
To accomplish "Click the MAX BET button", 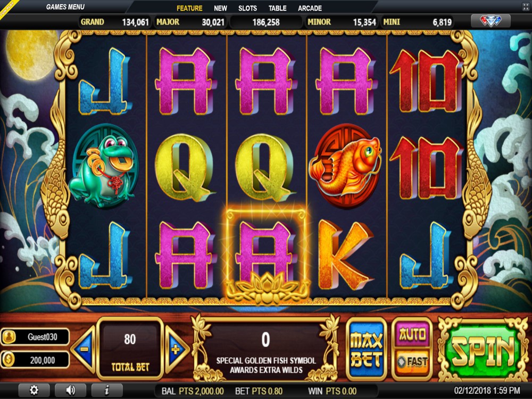I will point(367,350).
